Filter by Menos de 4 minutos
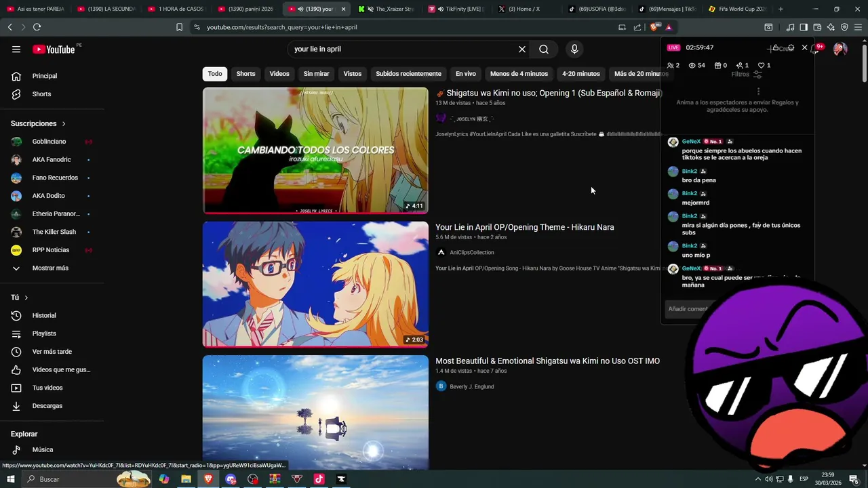This screenshot has width=868, height=488. click(x=519, y=74)
